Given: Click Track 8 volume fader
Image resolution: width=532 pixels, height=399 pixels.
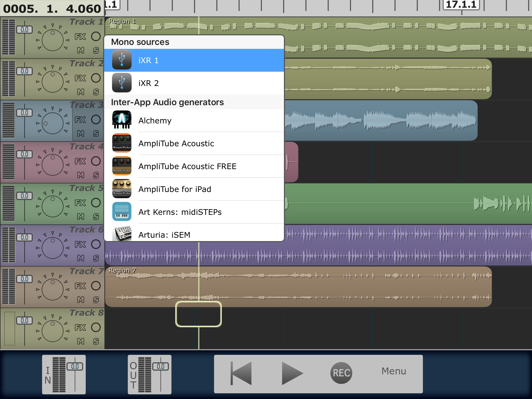Looking at the screenshot, I should [25, 321].
